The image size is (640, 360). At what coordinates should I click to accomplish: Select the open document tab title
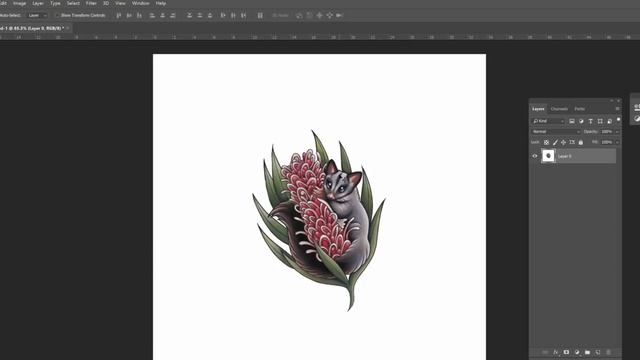click(31, 28)
